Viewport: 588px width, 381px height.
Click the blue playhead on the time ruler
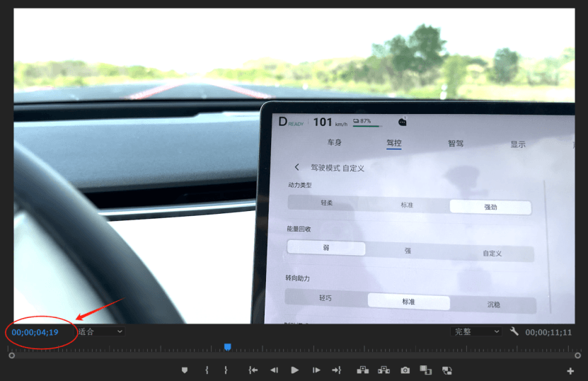pyautogui.click(x=227, y=346)
